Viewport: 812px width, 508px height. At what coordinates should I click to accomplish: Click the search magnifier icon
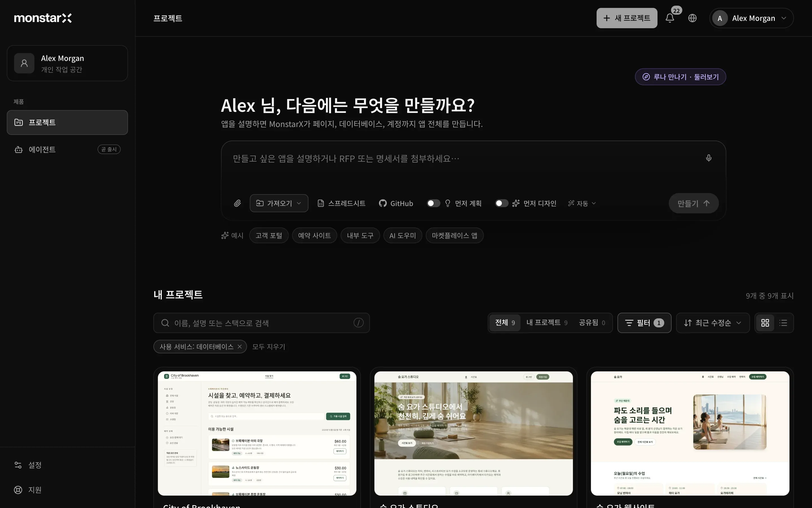point(165,323)
